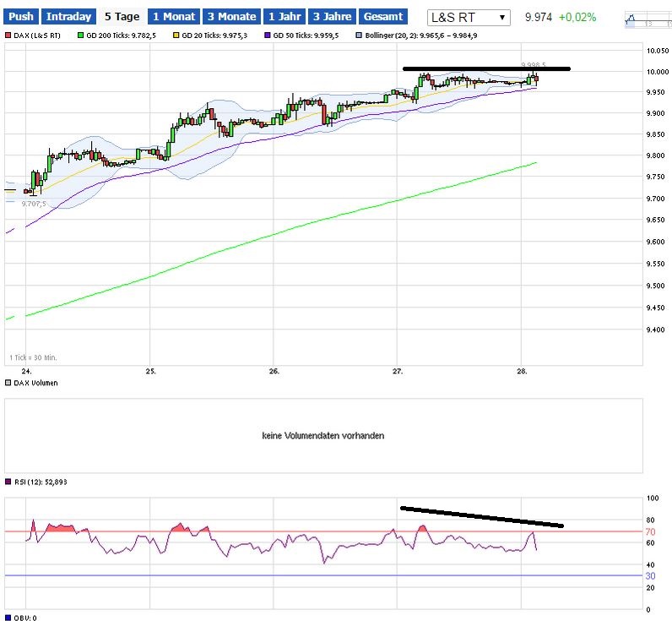Toggle the DAX (L&S RT) legend swatch
The image size is (672, 621).
(8, 35)
